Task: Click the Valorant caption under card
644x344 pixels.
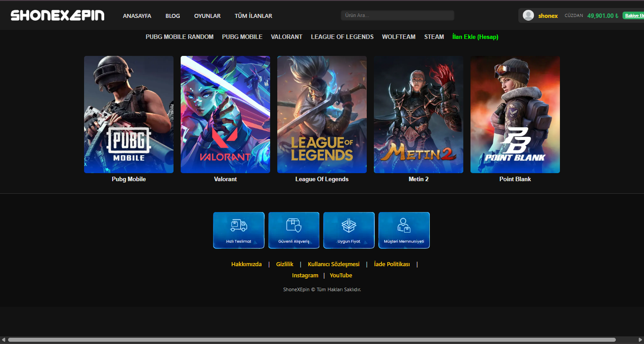Action: click(225, 179)
